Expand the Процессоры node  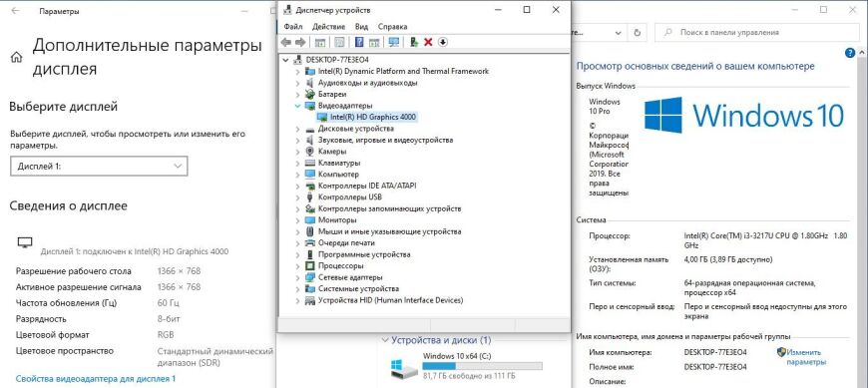tap(298, 265)
